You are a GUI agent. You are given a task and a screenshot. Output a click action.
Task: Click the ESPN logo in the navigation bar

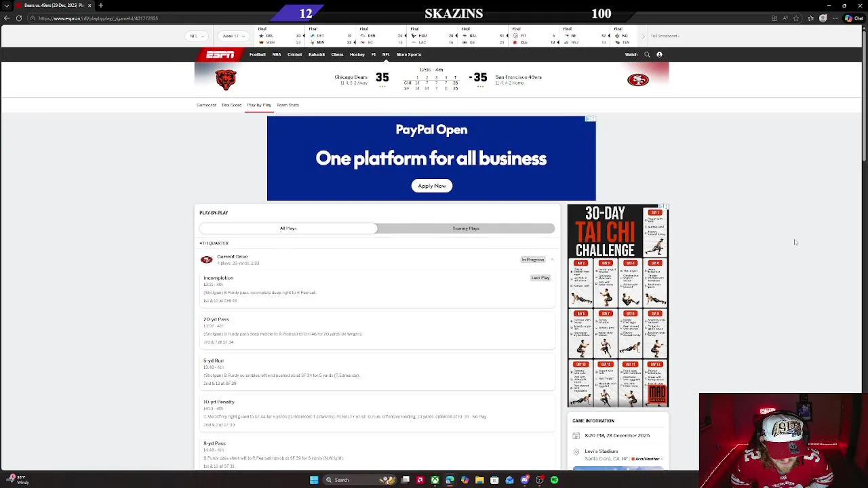tap(220, 54)
